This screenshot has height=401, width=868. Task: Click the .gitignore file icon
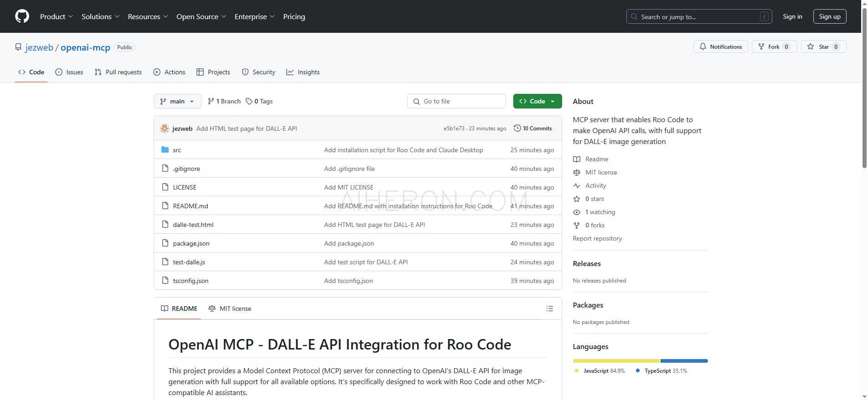pos(165,169)
